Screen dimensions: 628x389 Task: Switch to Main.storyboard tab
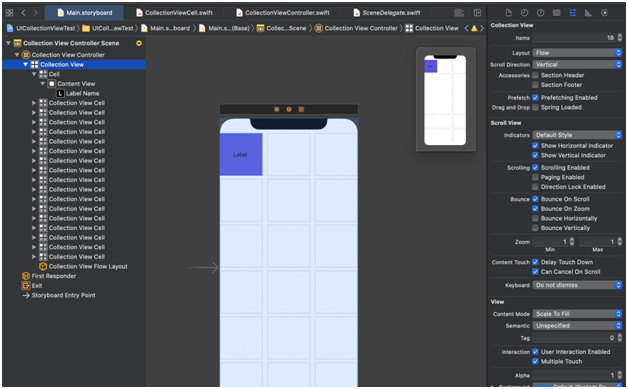[x=85, y=13]
